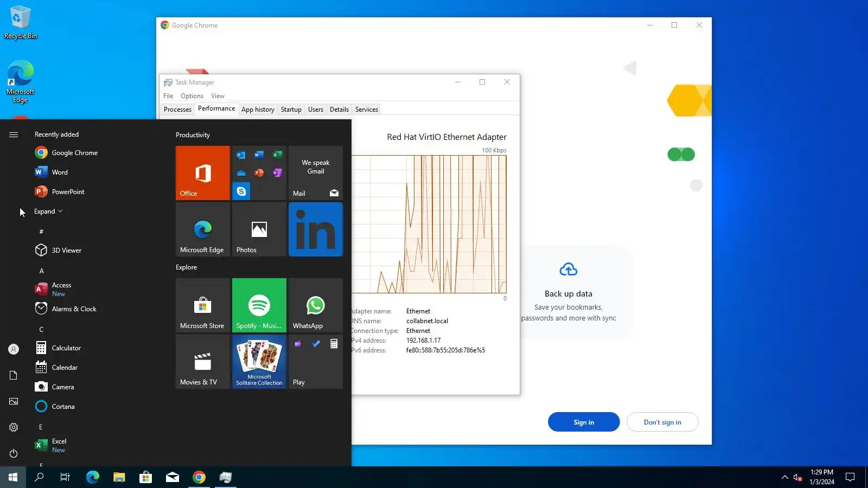
Task: Select the Microsoft Edge desktop shortcut
Action: pos(21,82)
